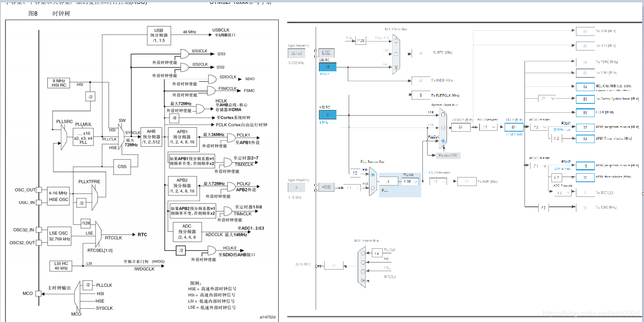This screenshot has height=322, width=644.
Task: Click the APB2 timer clocks output field
Action: tap(585, 177)
